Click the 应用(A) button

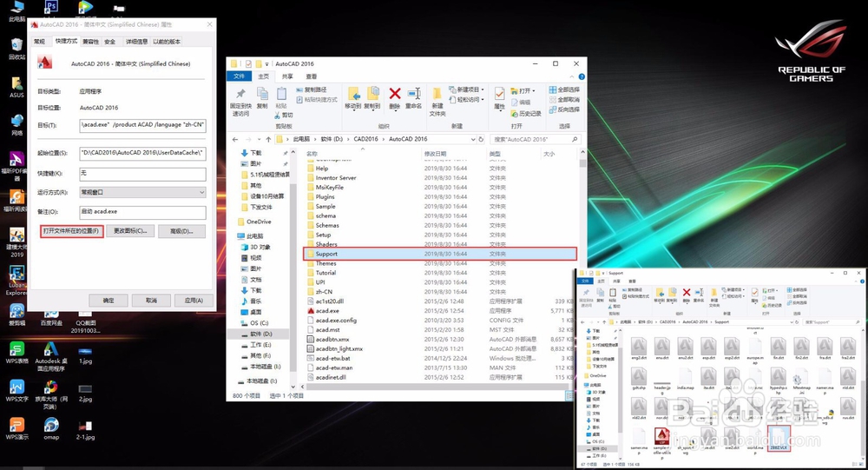pos(194,301)
